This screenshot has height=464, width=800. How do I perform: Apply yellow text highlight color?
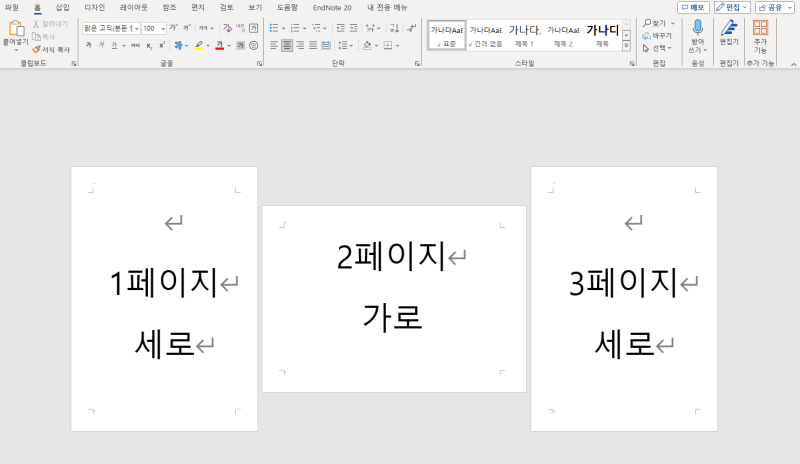[x=198, y=45]
